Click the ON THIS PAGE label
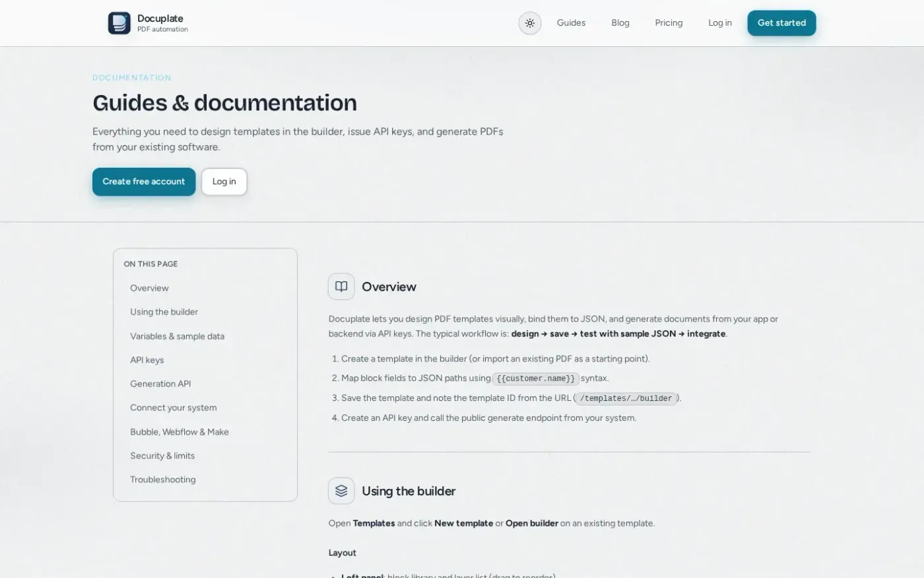 click(x=150, y=264)
